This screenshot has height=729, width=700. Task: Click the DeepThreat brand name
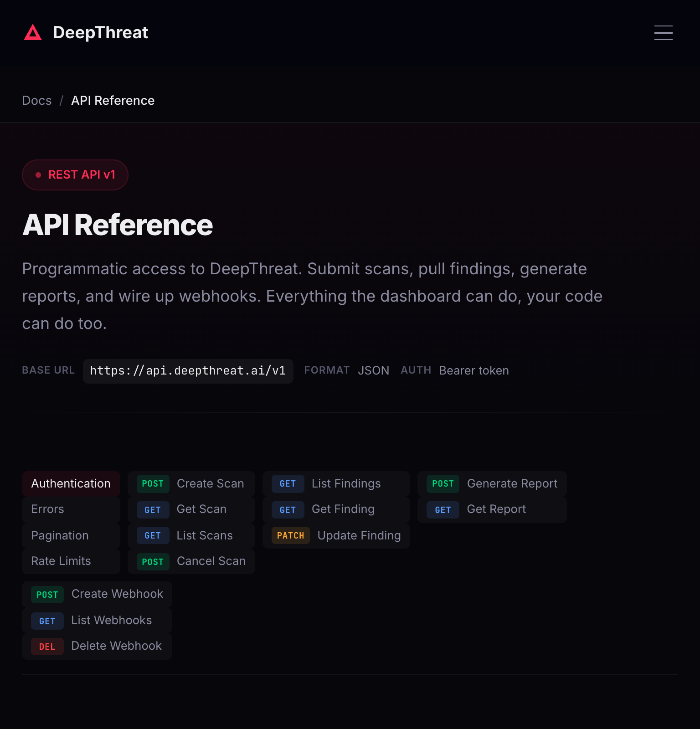coord(100,33)
